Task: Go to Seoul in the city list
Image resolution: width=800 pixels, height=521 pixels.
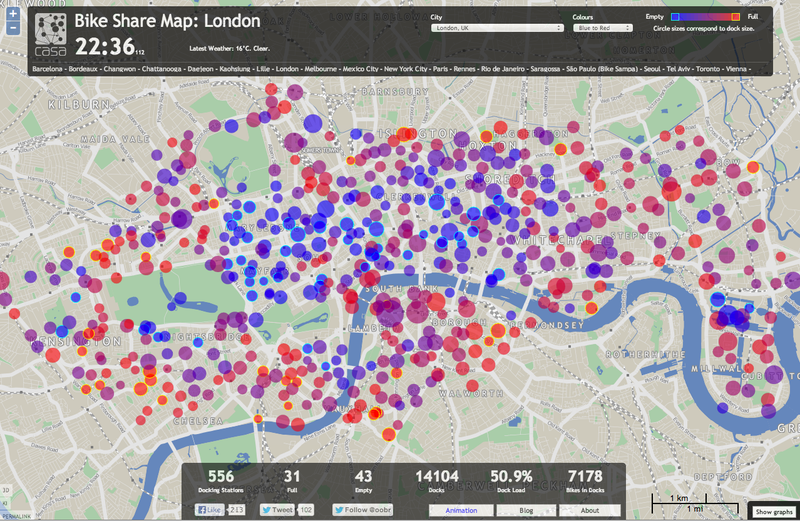Action: [x=652, y=69]
